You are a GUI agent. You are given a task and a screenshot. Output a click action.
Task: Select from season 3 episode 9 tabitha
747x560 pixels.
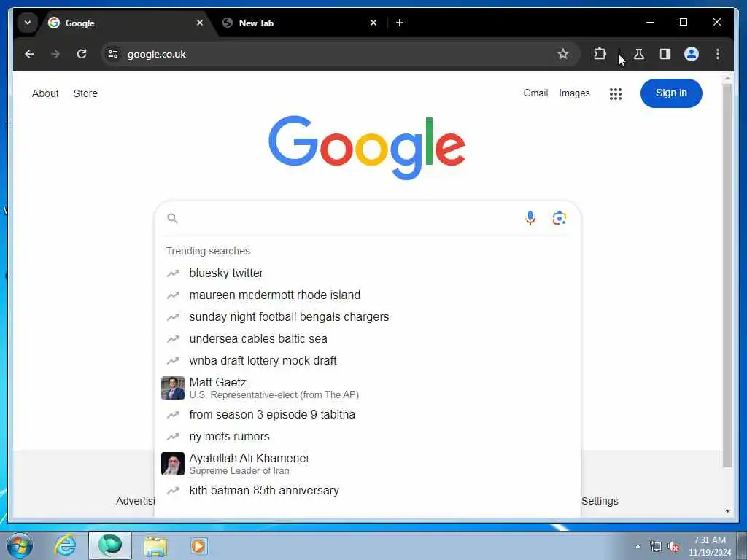click(368, 415)
